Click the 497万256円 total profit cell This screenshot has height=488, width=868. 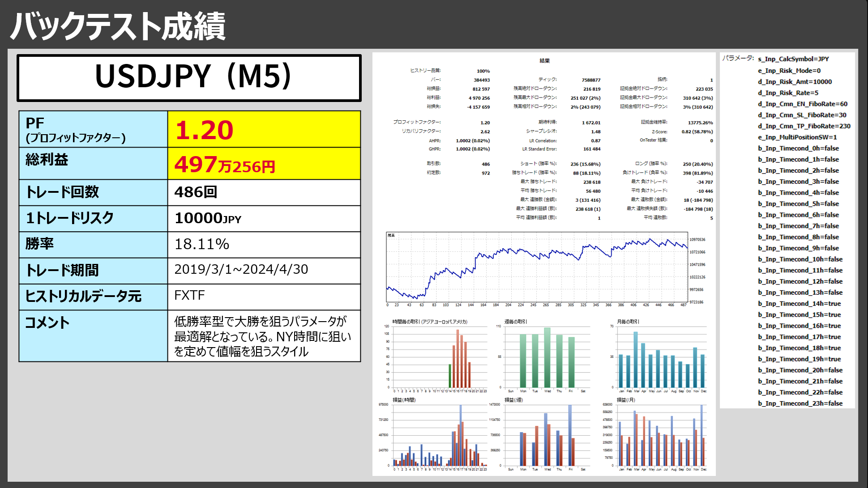[x=264, y=164]
